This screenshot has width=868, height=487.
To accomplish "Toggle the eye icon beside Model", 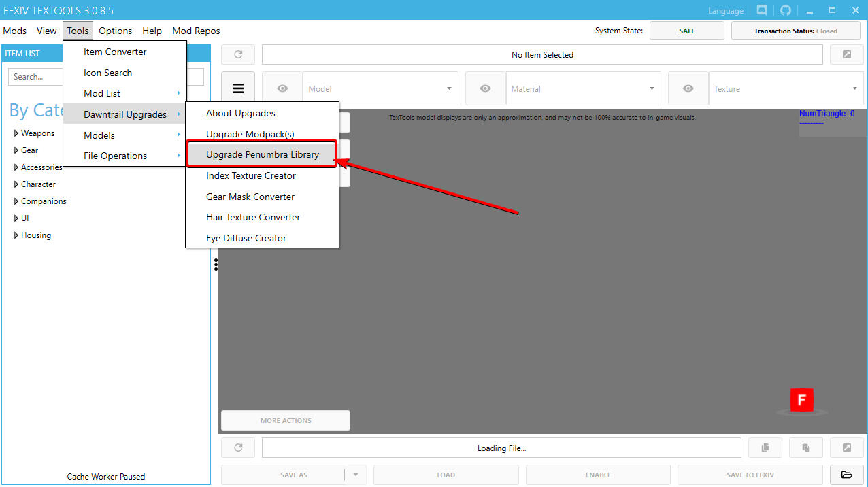I will pos(282,88).
